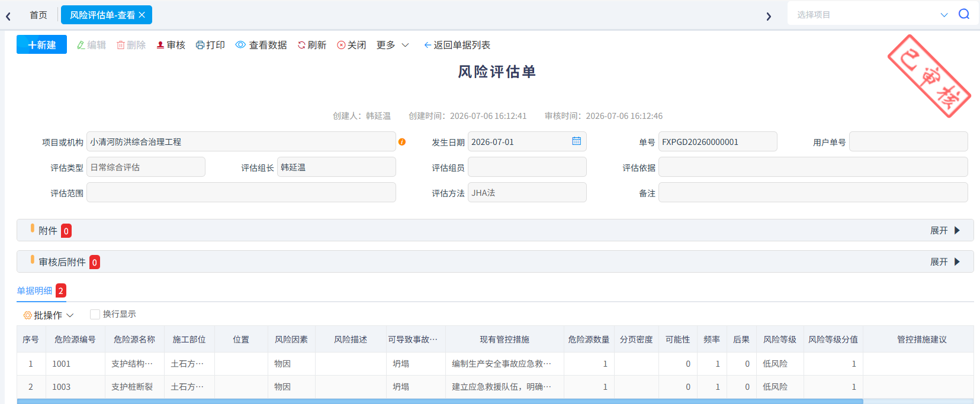Viewport: 980px width, 404px height.
Task: Click the 评估依据 field
Action: [813, 167]
